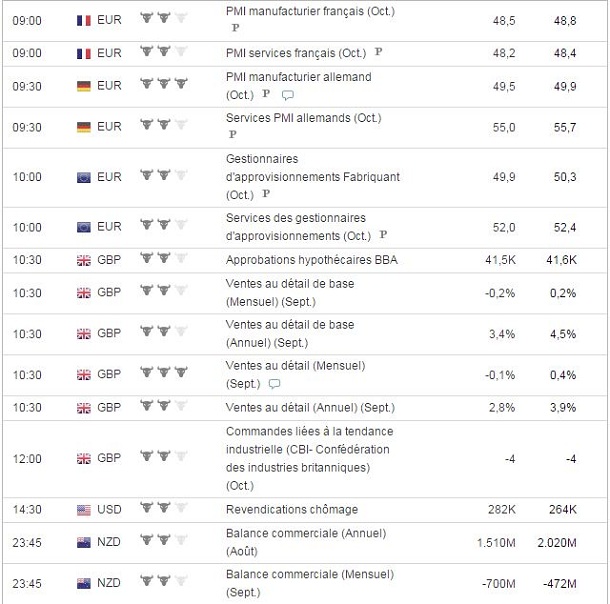Click the US flag on Revendications chômage row
610x604 pixels.
[x=84, y=509]
